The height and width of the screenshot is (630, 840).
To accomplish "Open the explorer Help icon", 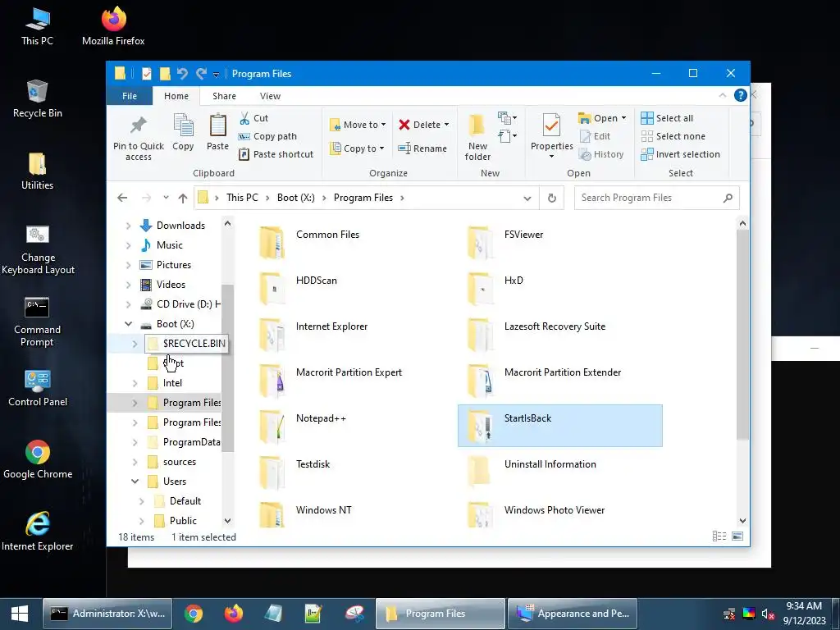I will pyautogui.click(x=741, y=95).
